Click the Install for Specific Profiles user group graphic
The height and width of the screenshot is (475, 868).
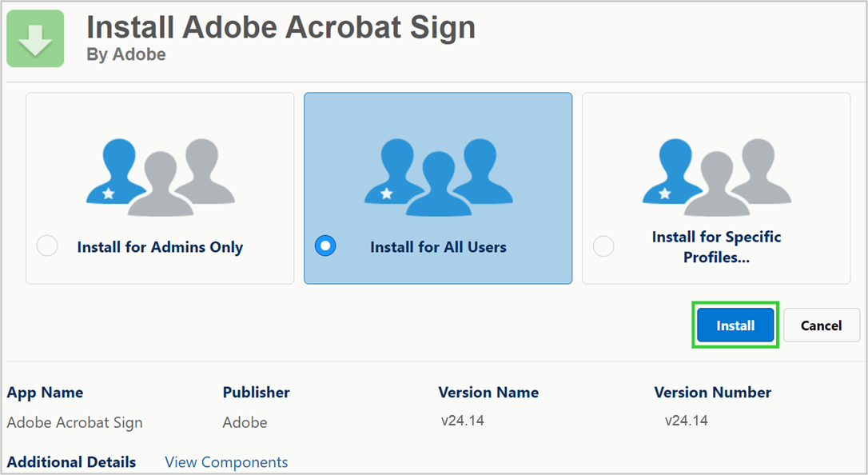[x=715, y=176]
